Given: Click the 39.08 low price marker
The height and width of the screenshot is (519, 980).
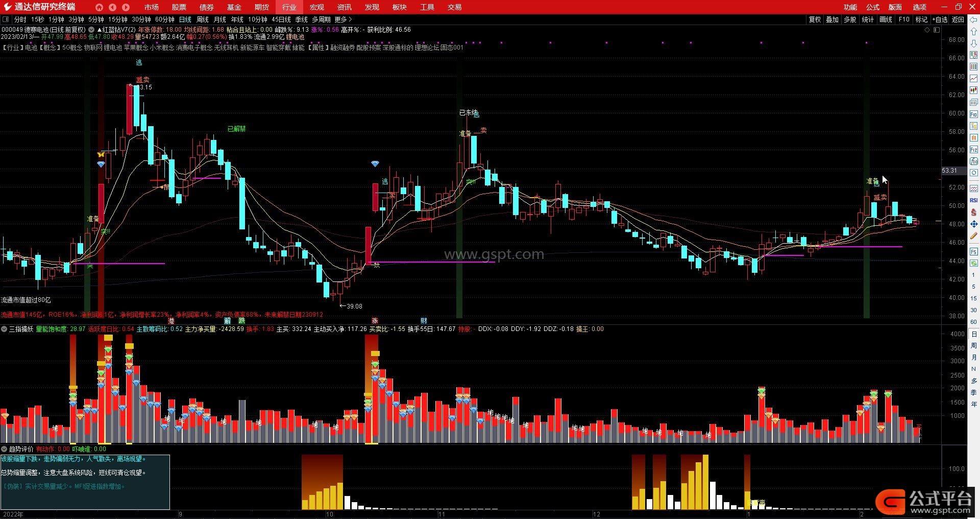Looking at the screenshot, I should point(352,306).
